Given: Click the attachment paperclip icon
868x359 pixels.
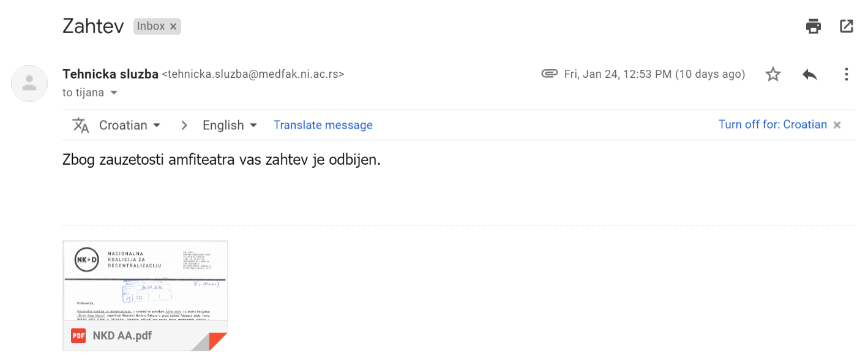Looking at the screenshot, I should tap(550, 74).
